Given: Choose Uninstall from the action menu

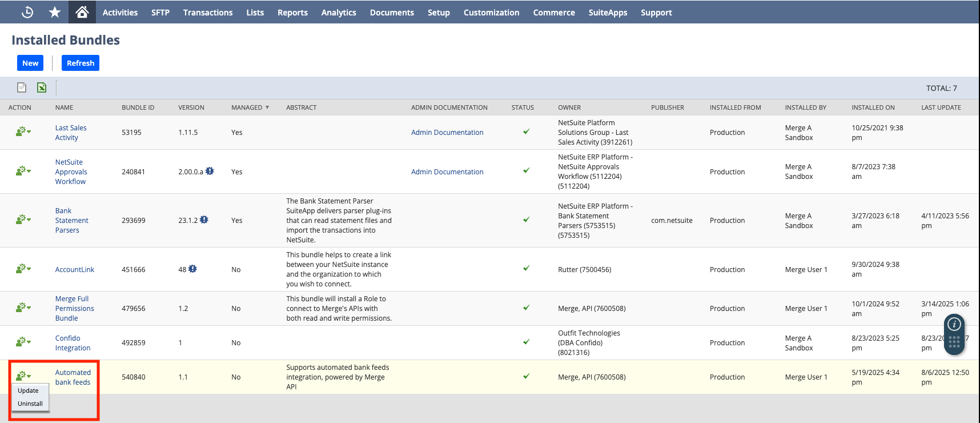Looking at the screenshot, I should click(30, 404).
